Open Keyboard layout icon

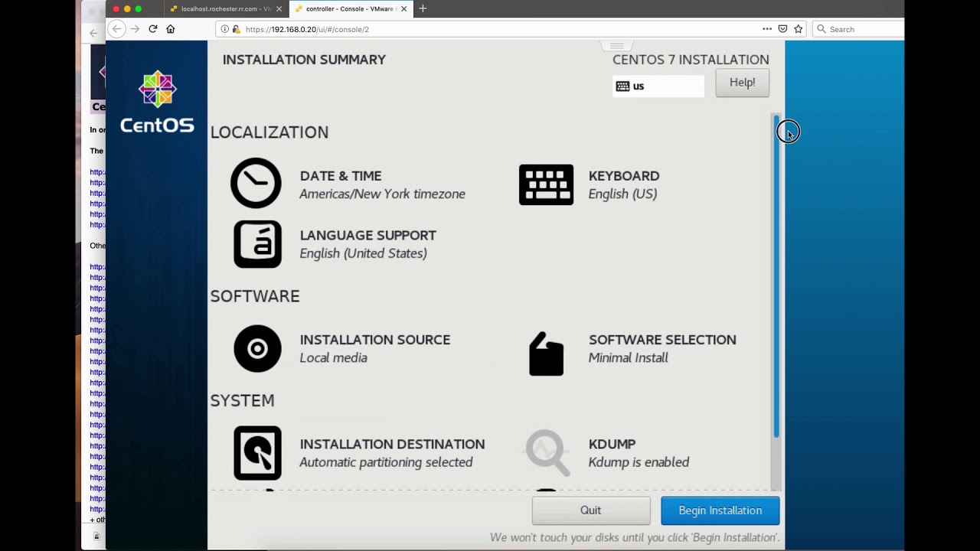click(x=546, y=184)
